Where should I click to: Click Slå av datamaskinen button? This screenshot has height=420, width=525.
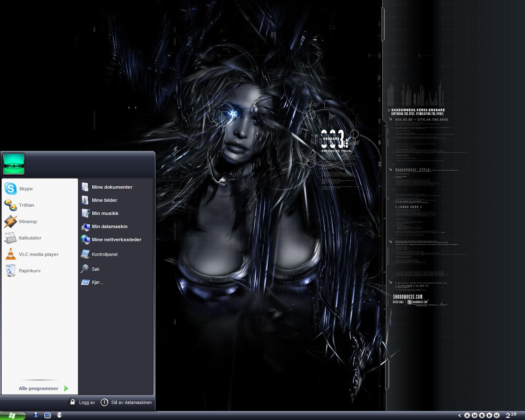tap(126, 402)
